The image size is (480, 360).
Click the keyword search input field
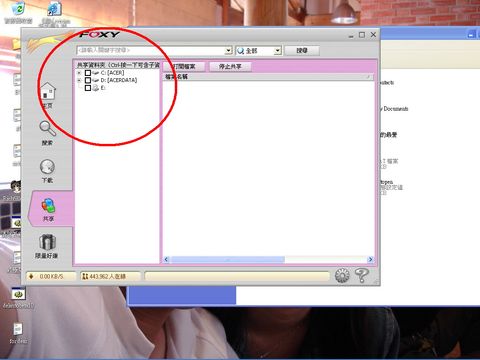click(x=151, y=51)
